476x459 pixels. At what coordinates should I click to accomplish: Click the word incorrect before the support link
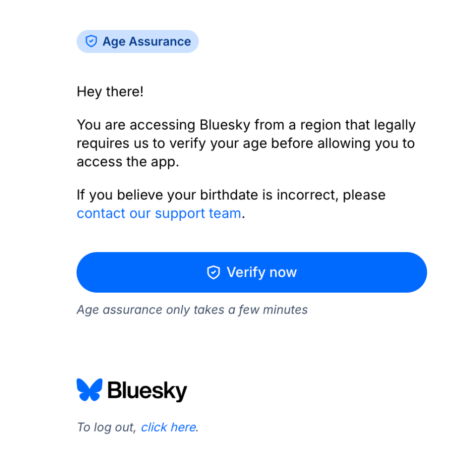point(307,195)
